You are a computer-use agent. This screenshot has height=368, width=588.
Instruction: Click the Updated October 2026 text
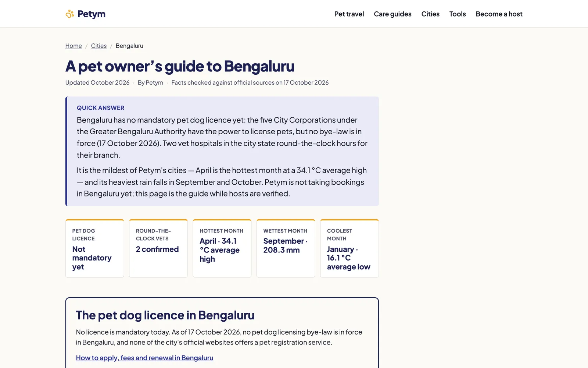[97, 82]
